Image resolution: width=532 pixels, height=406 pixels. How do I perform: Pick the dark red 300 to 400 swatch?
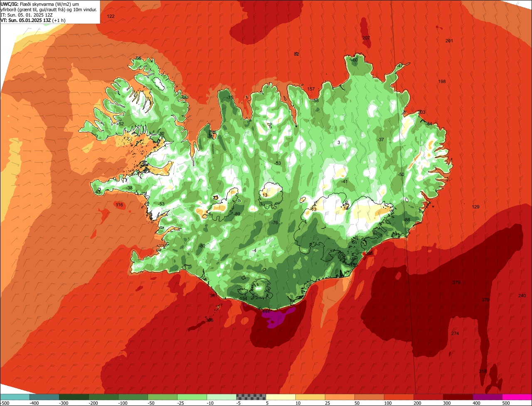(x=458, y=397)
